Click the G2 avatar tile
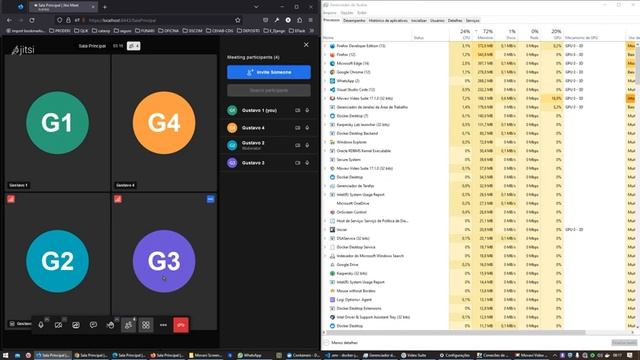Screen dimensions: 640x360 click(x=58, y=261)
